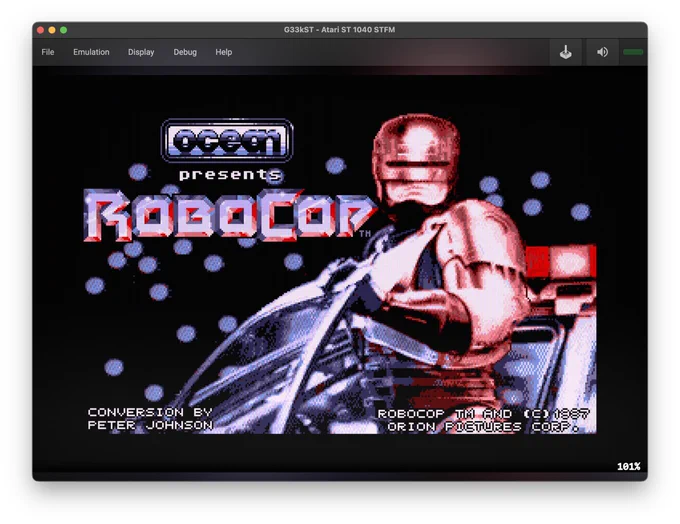Open the Emulation menu
This screenshot has width=680, height=524.
coord(91,52)
